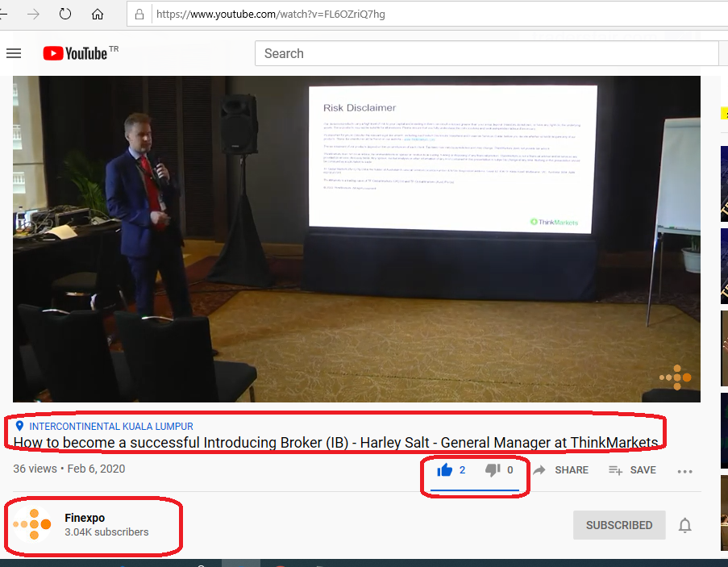
Task: Open Intercontinental Kuala Lumpur location link
Action: click(111, 427)
